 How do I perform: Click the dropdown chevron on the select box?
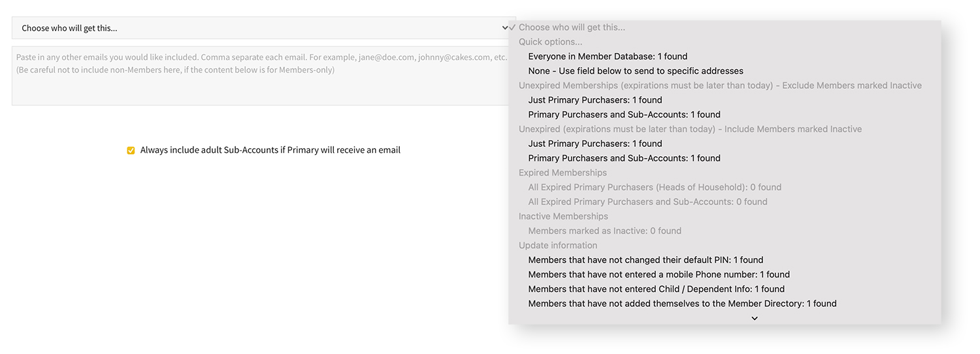pos(504,28)
